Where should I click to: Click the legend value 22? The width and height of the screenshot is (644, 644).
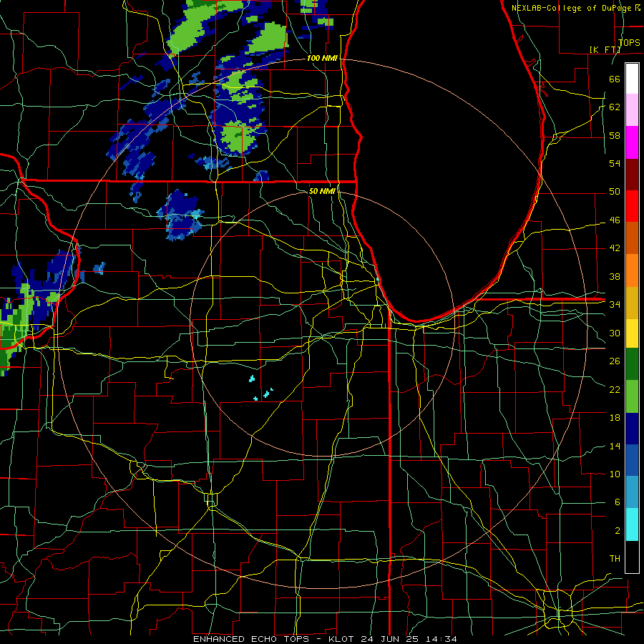(x=615, y=389)
